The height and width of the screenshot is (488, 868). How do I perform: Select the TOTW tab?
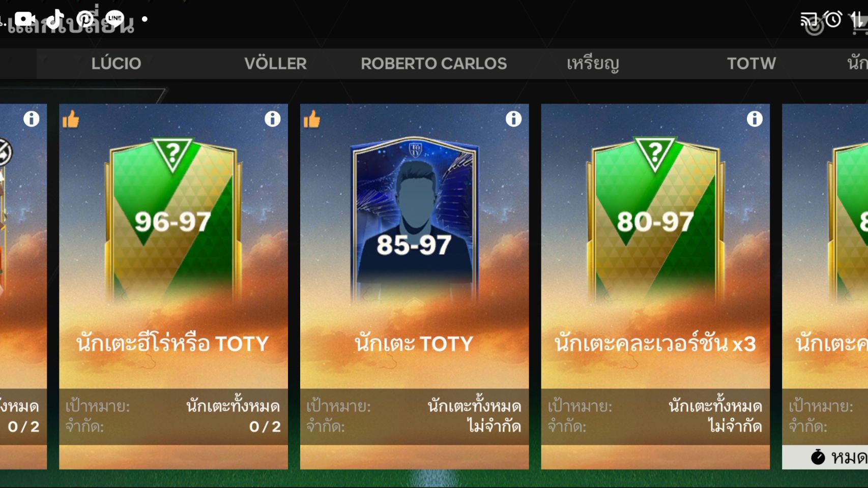(751, 64)
